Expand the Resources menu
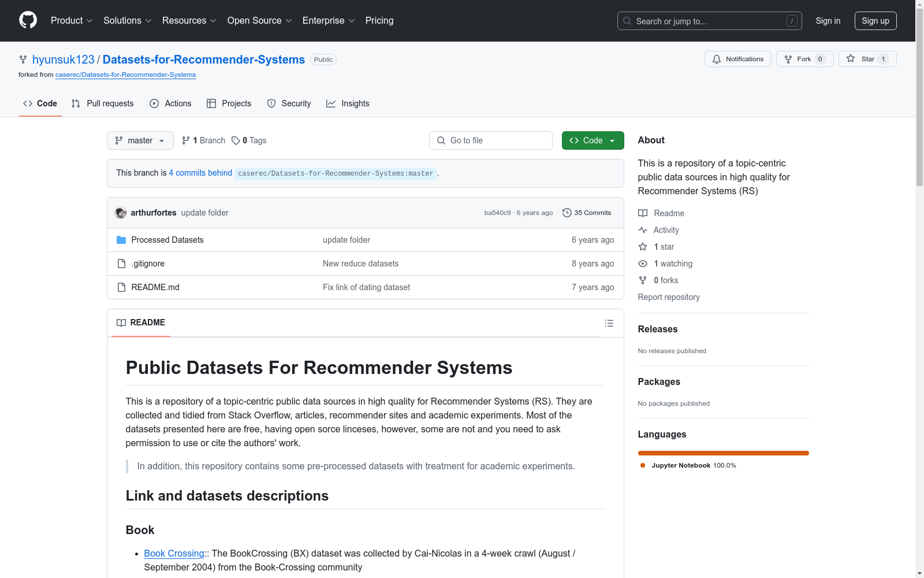 click(189, 21)
